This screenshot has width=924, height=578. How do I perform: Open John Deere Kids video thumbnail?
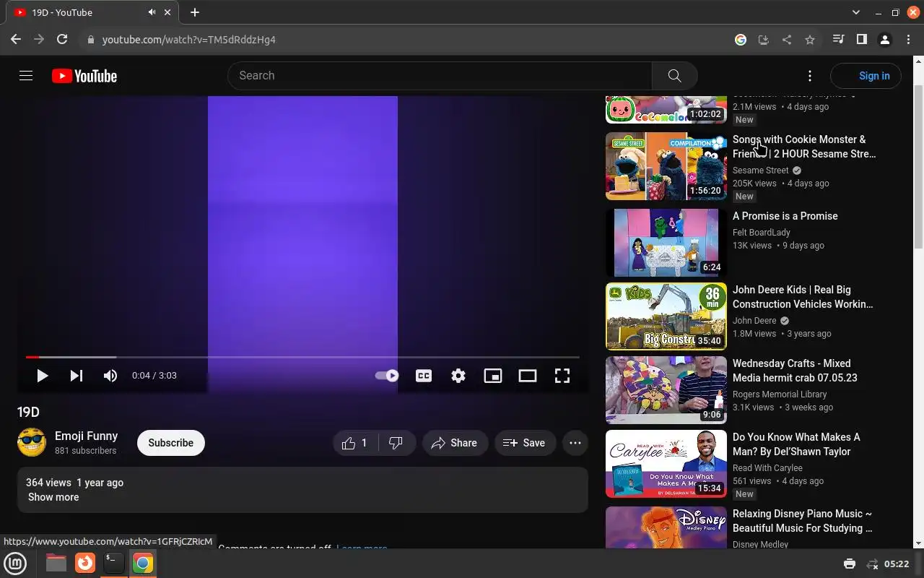[x=666, y=316]
